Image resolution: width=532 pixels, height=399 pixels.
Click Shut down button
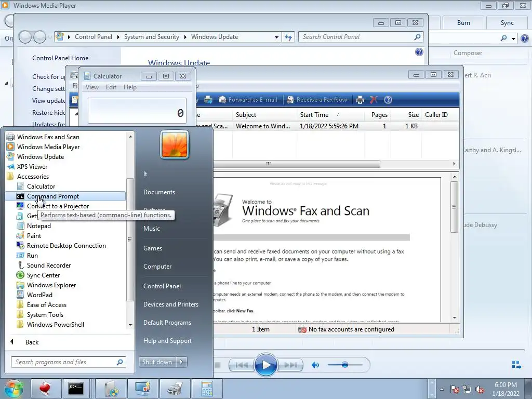[x=157, y=362]
